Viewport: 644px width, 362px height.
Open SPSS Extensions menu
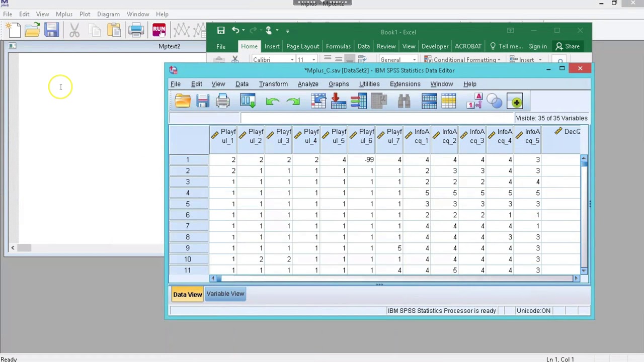coord(405,84)
